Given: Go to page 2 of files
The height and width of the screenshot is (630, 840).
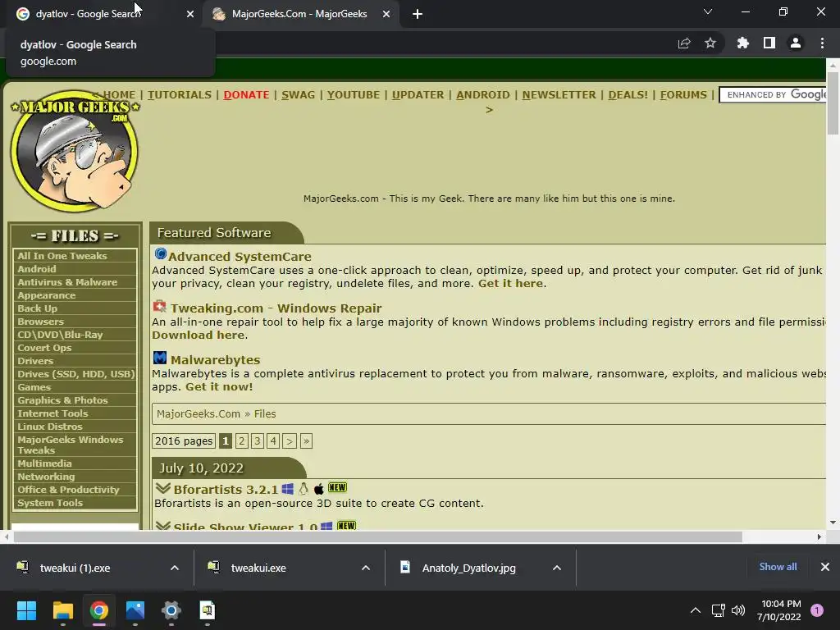Looking at the screenshot, I should 242,441.
